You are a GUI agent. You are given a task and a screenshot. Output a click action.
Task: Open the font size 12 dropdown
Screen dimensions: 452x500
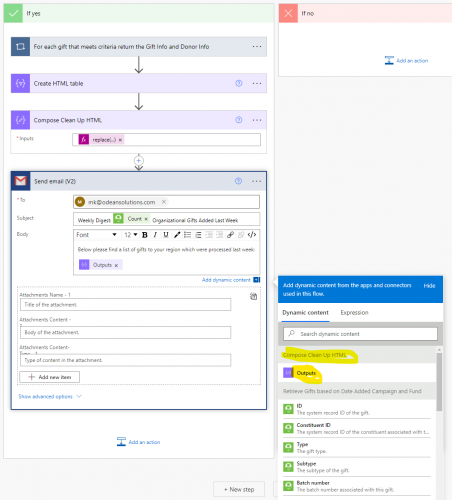point(131,235)
